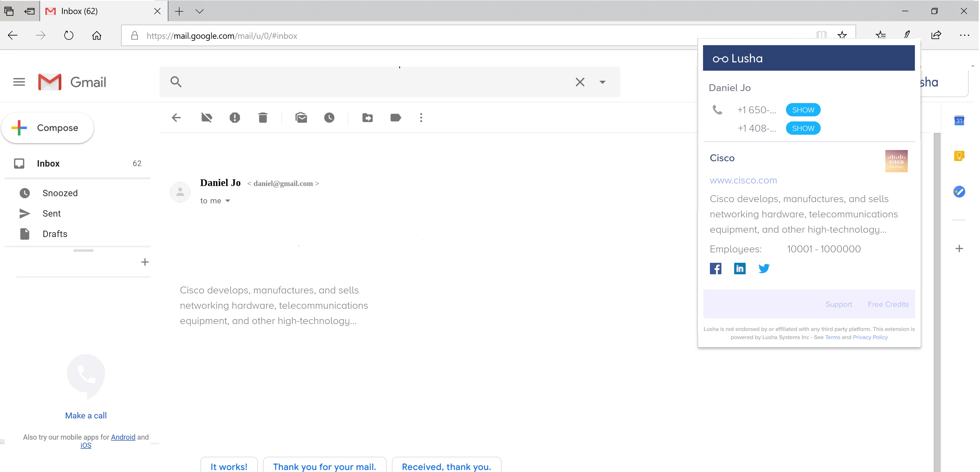Screen dimensions: 980x472
Task: Show the +1 650 phone number
Action: pyautogui.click(x=803, y=110)
